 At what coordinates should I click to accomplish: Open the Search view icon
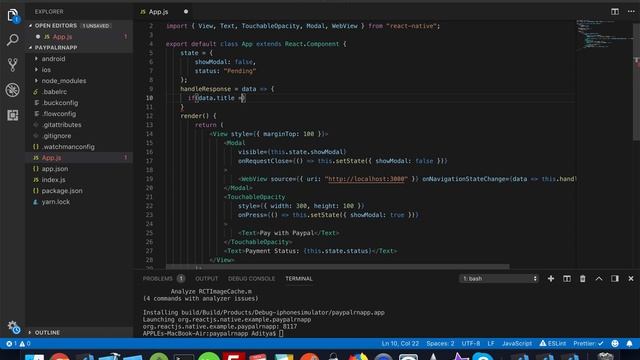pos(13,40)
